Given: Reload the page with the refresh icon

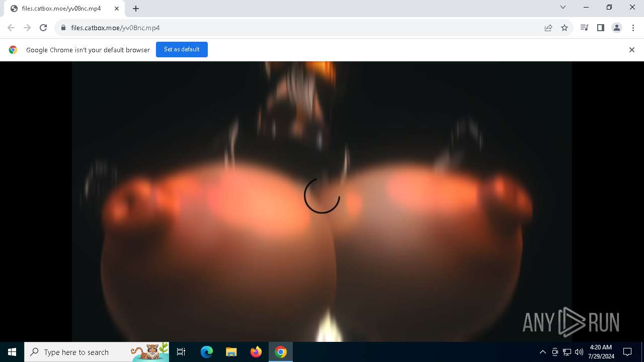Looking at the screenshot, I should click(x=43, y=28).
